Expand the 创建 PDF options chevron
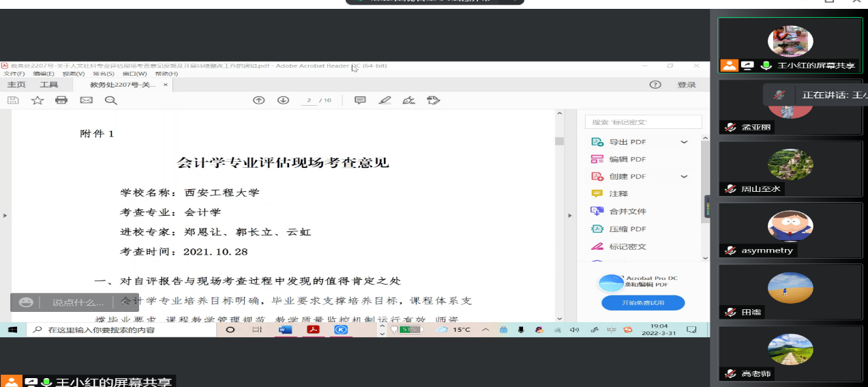Image resolution: width=868 pixels, height=387 pixels. tap(684, 176)
